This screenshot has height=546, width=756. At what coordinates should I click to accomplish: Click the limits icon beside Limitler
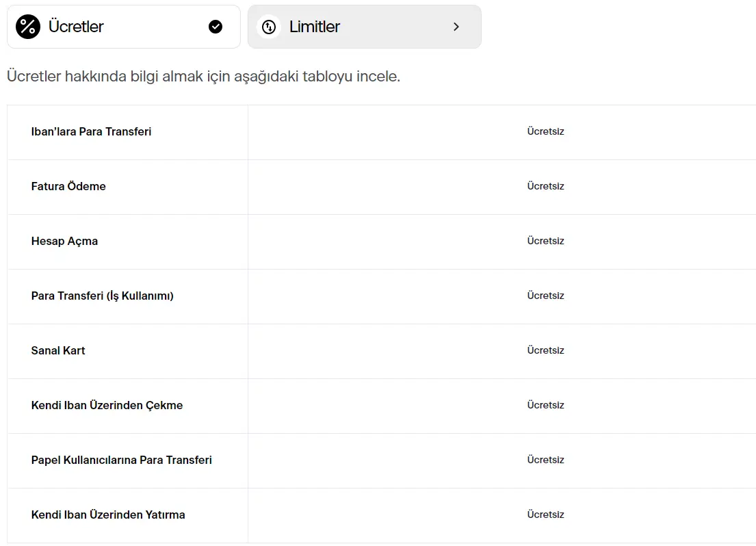tap(269, 27)
